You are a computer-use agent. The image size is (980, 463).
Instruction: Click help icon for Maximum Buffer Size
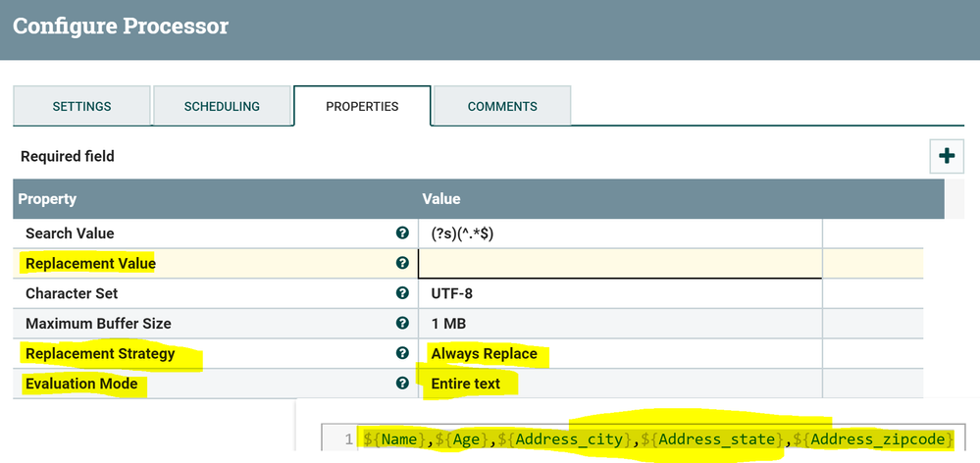click(402, 323)
